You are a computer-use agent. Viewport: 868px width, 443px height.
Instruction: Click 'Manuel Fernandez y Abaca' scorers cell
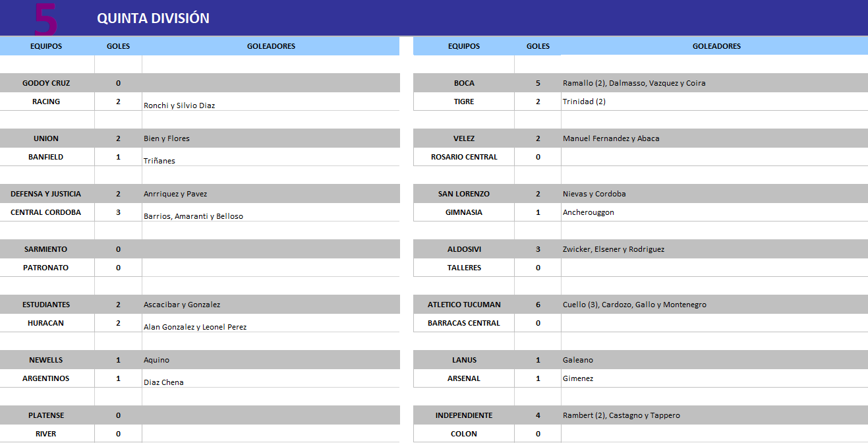click(714, 138)
